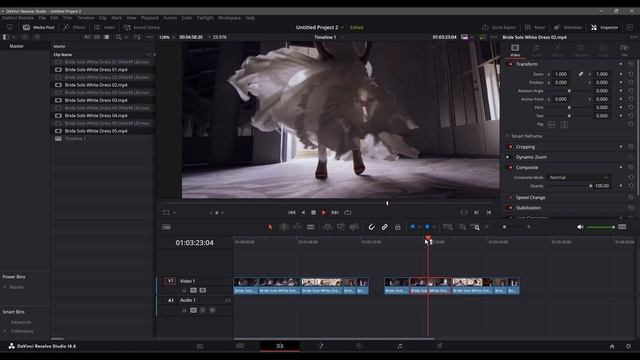Select Bride Solo White Dress 01.mp4
Viewport: 640px width, 360px height.
(96, 70)
